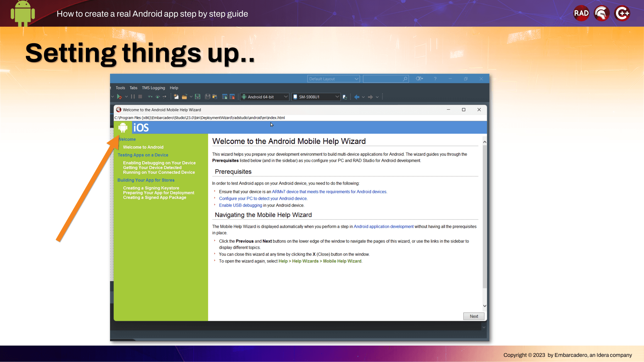The image size is (644, 362).
Task: Open the ARMv7 device requirements link
Action: pyautogui.click(x=329, y=192)
